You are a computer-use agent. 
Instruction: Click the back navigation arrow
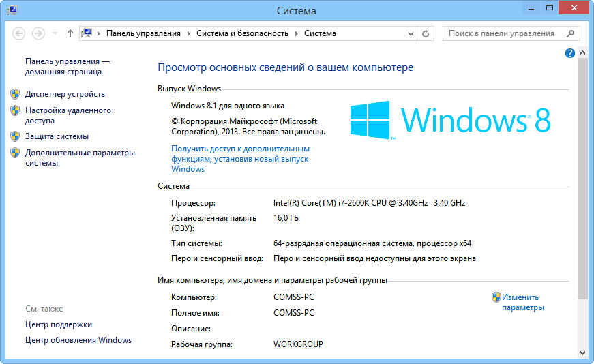coord(19,33)
